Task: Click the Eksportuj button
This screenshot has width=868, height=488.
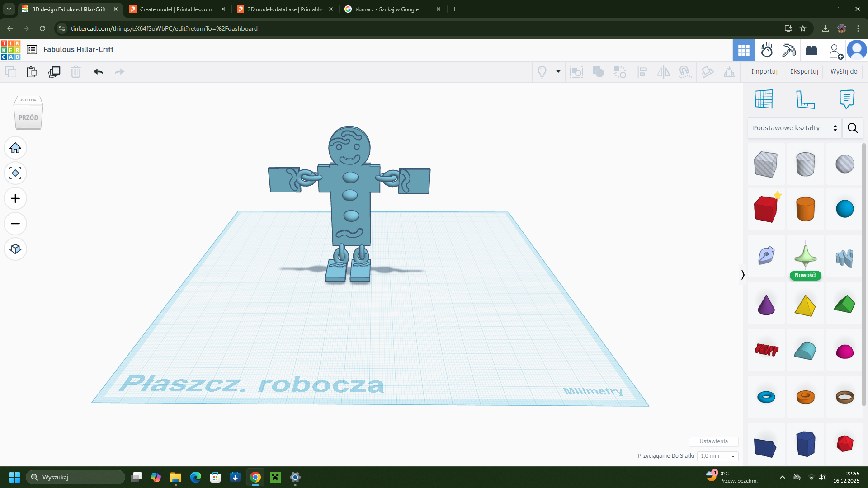Action: pos(804,71)
